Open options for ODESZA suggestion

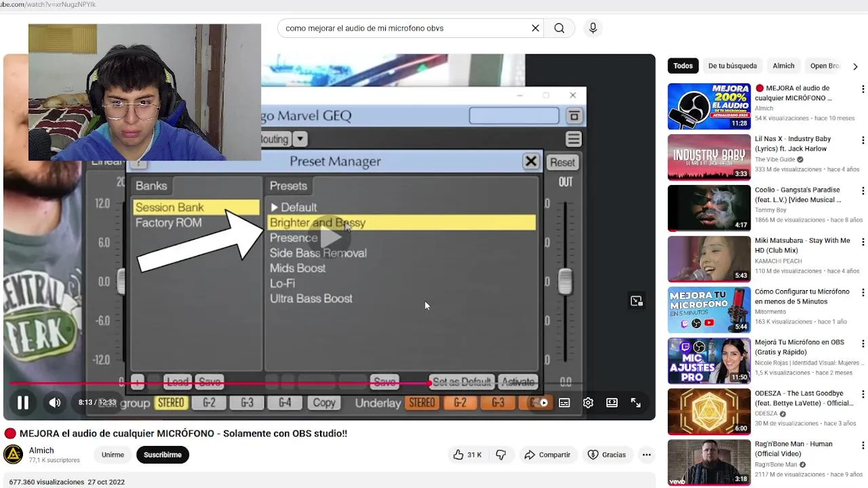click(x=863, y=394)
